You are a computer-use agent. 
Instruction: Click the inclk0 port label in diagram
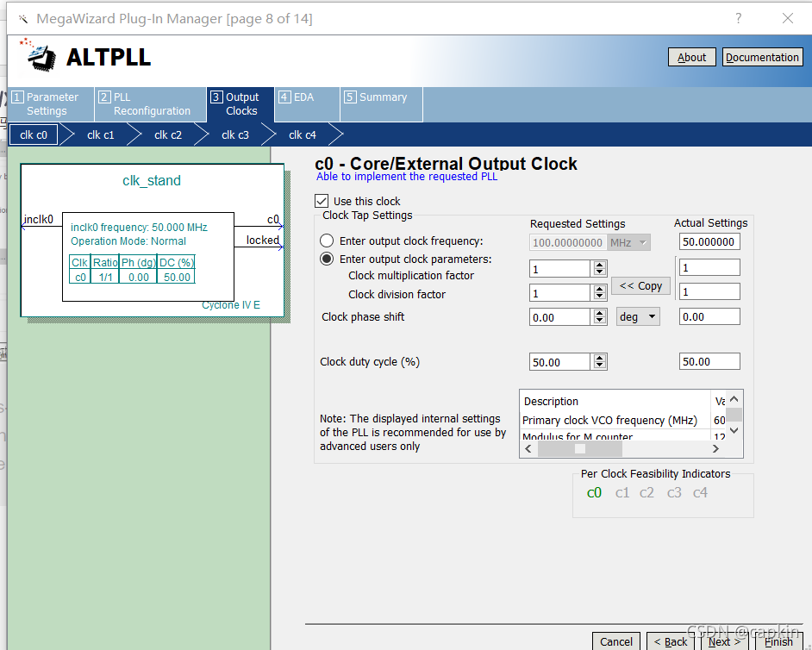[38, 219]
